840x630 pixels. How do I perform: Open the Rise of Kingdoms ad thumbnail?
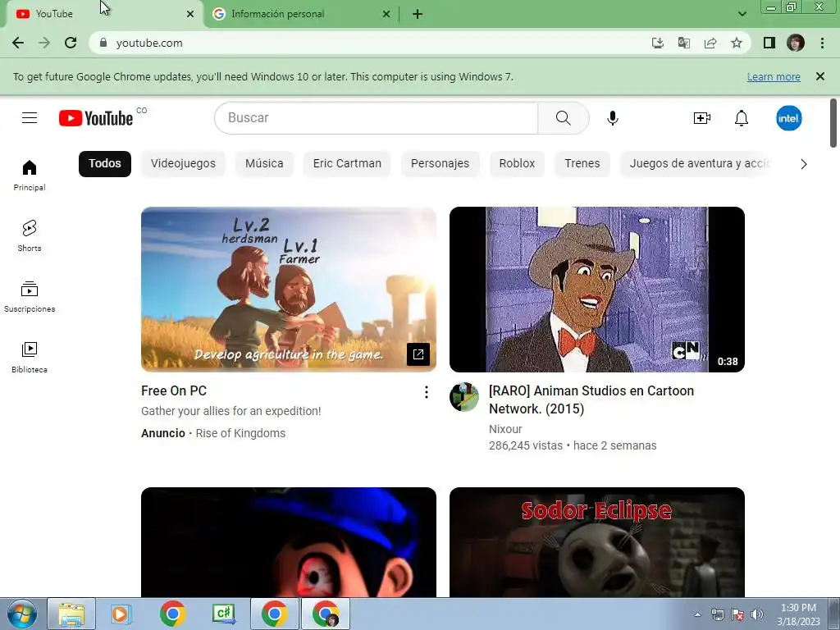pyautogui.click(x=289, y=290)
